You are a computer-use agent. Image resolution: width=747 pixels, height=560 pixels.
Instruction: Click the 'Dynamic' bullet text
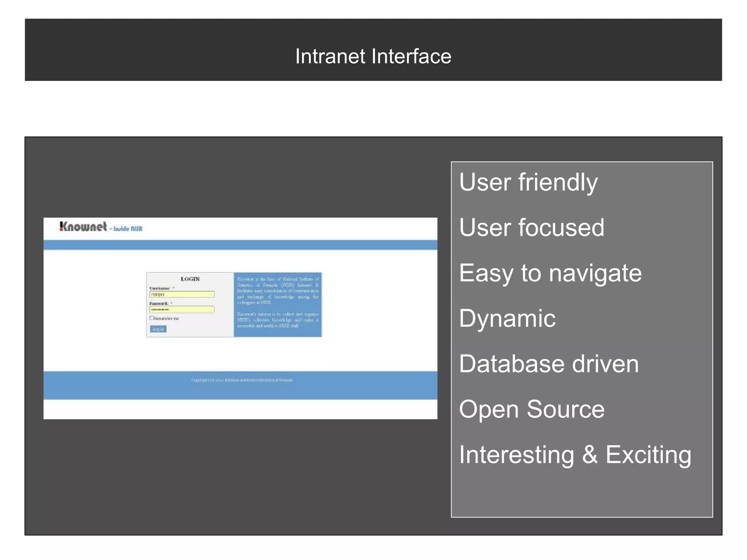(507, 318)
